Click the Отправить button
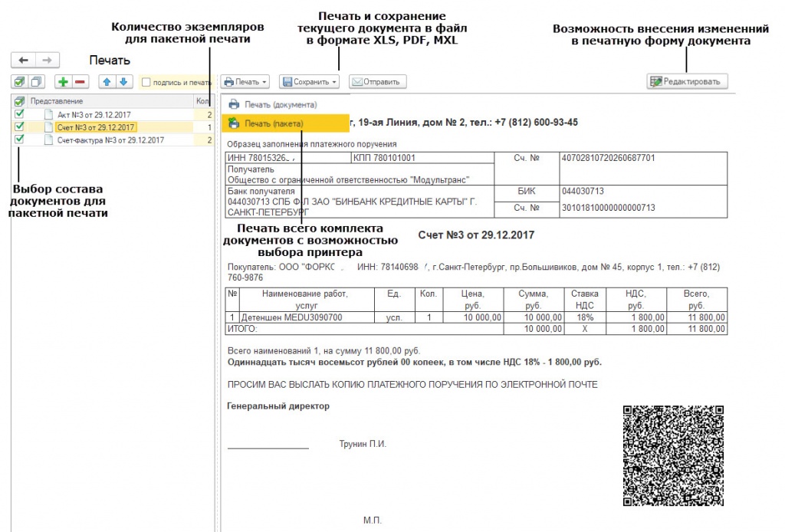This screenshot has height=532, width=785. [377, 81]
